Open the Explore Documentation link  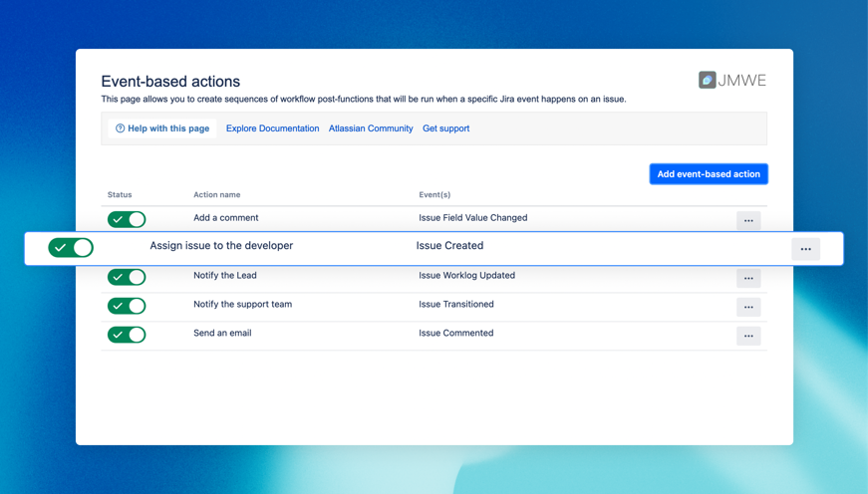272,128
